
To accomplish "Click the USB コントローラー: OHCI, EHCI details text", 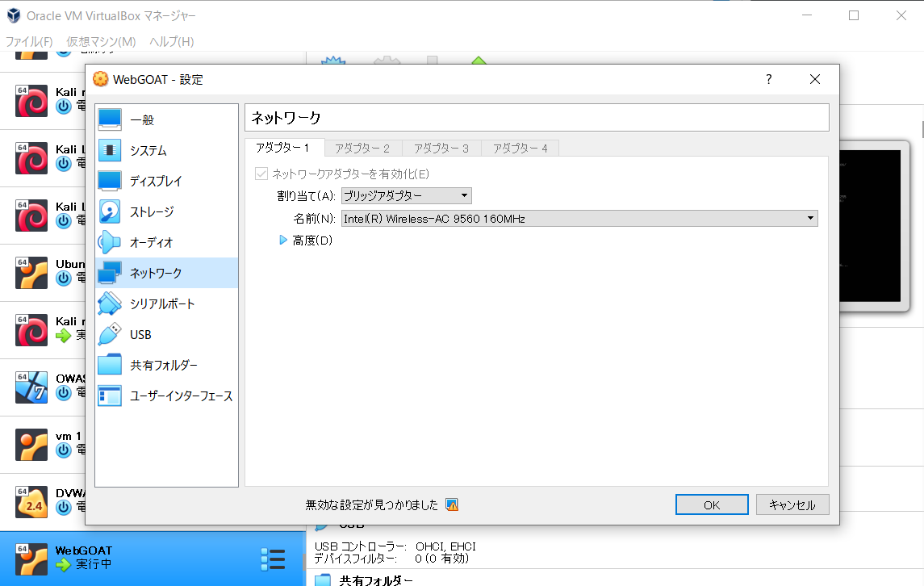I will click(x=395, y=546).
